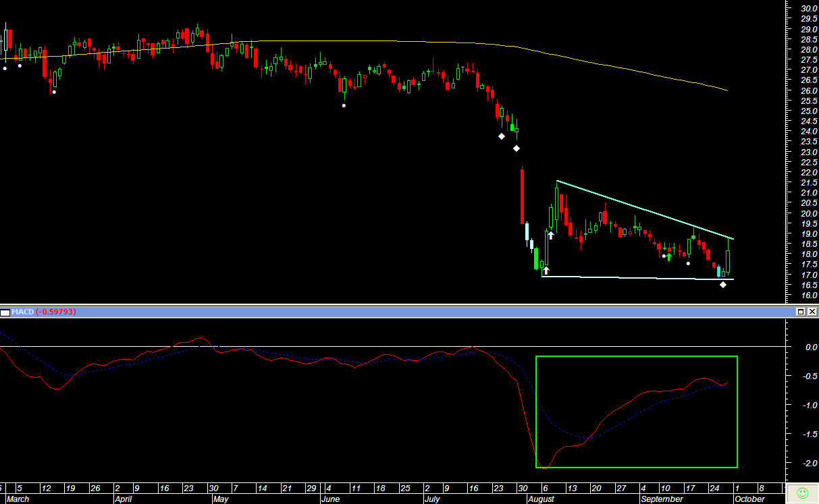
Task: Click the -2.0 MACD axis label
Action: coord(810,463)
